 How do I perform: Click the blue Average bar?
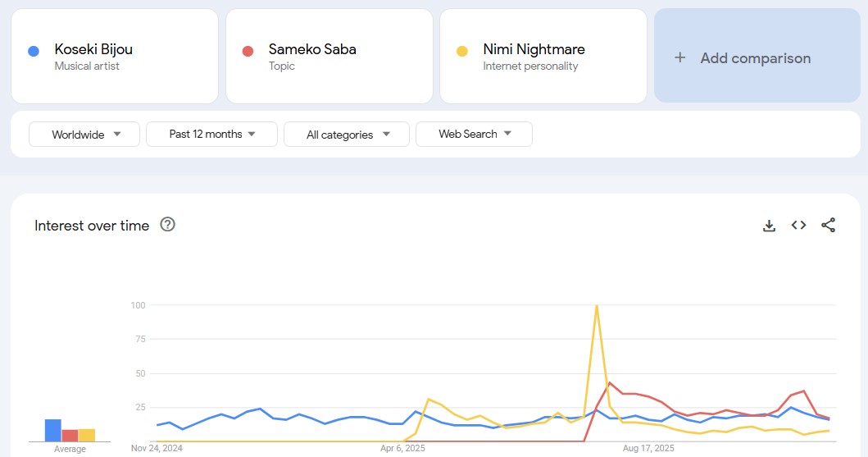click(53, 430)
